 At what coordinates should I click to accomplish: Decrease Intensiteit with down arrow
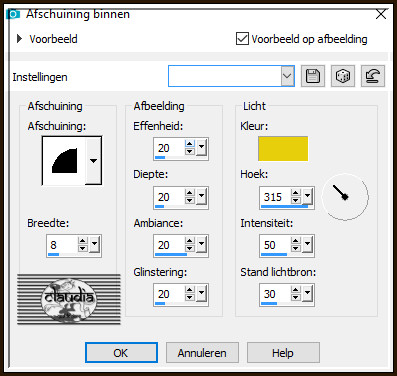296,249
